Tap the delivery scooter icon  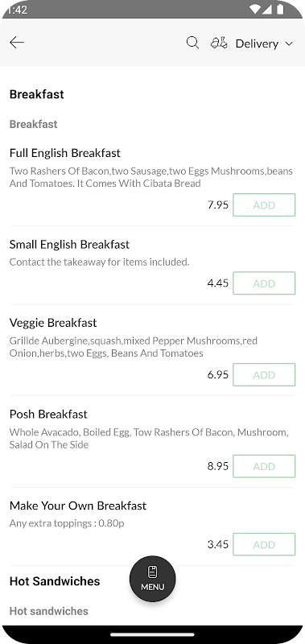[219, 43]
